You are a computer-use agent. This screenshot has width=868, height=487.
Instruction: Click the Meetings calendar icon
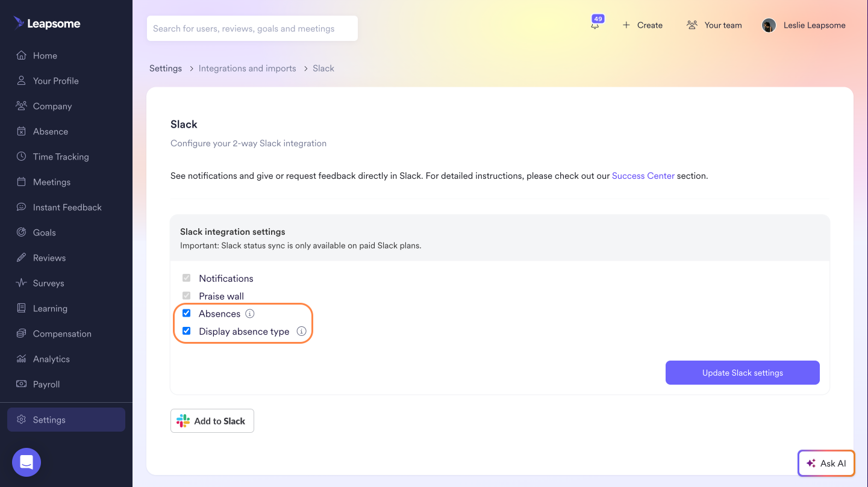[22, 182]
